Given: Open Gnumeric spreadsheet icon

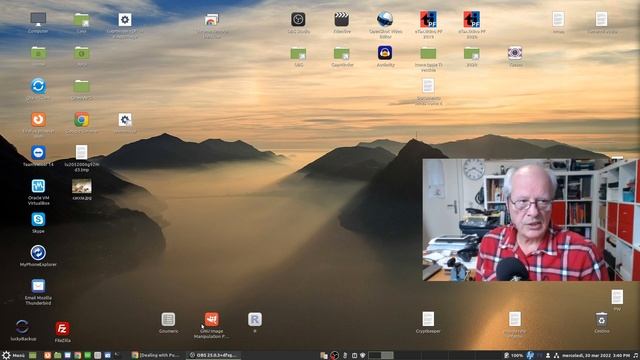Looking at the screenshot, I should [x=168, y=320].
